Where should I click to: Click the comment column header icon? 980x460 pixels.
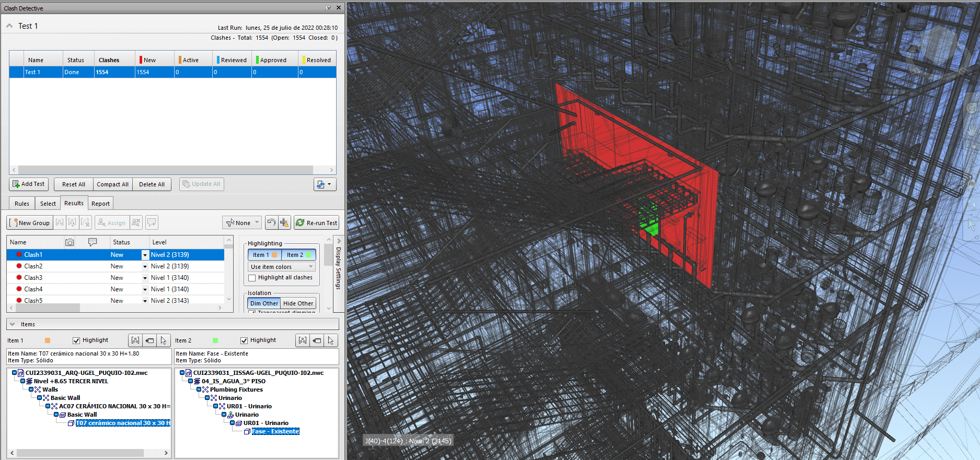93,242
